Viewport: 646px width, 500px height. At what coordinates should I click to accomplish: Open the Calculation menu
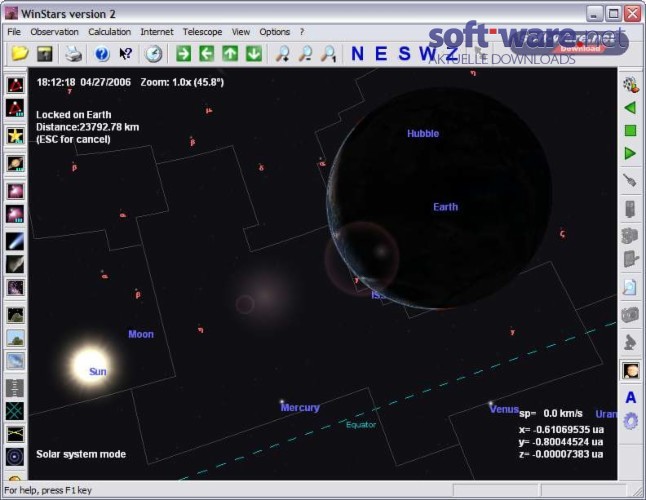pyautogui.click(x=110, y=32)
